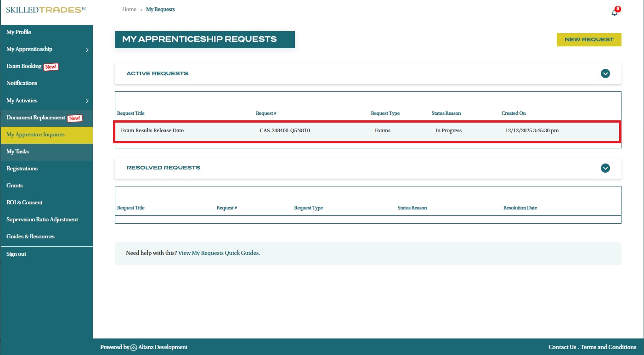Open the notifications bell icon
644x355 pixels.
pos(615,12)
